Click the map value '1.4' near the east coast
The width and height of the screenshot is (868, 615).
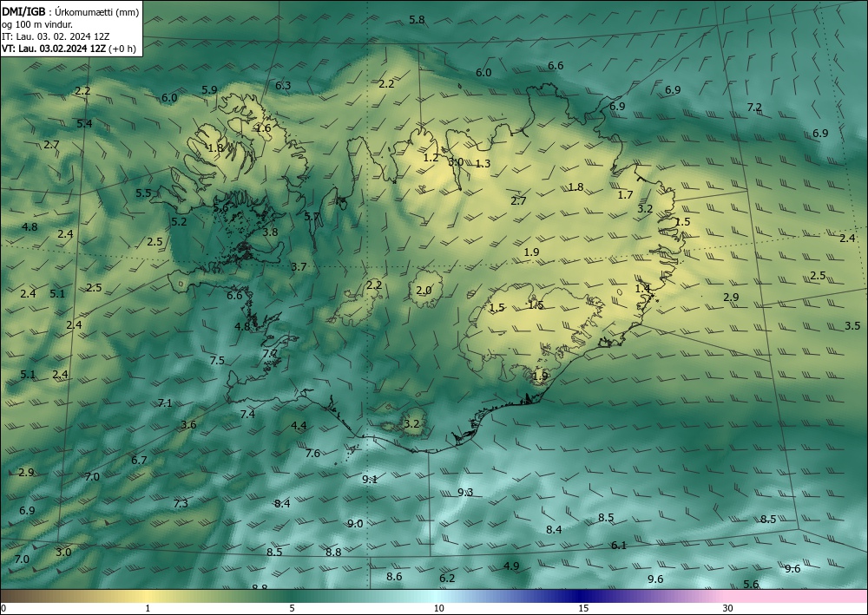pos(642,289)
